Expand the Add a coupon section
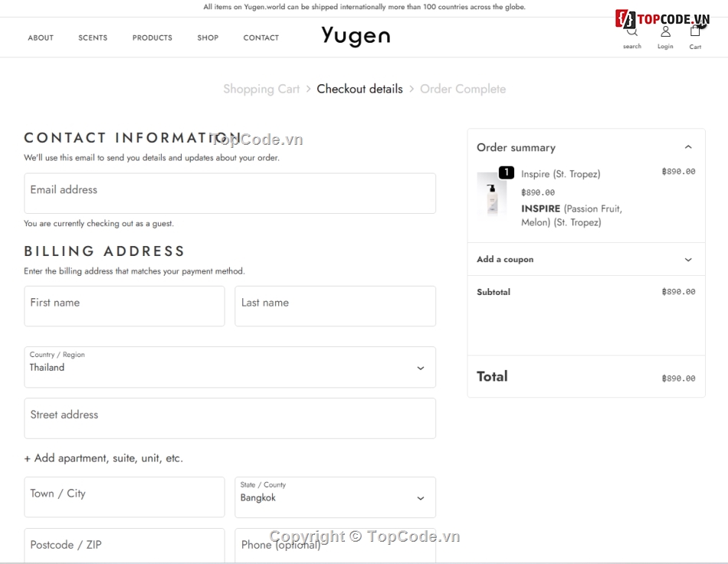 click(x=586, y=259)
